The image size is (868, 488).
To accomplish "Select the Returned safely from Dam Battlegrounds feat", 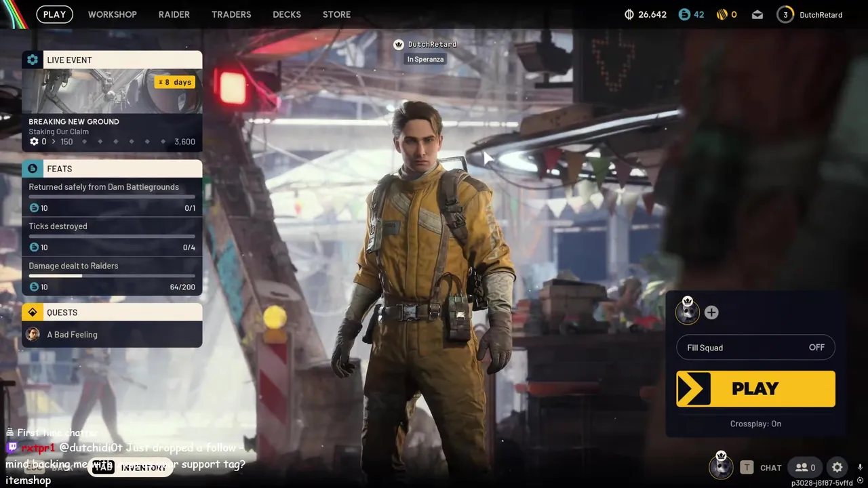I will tap(112, 197).
